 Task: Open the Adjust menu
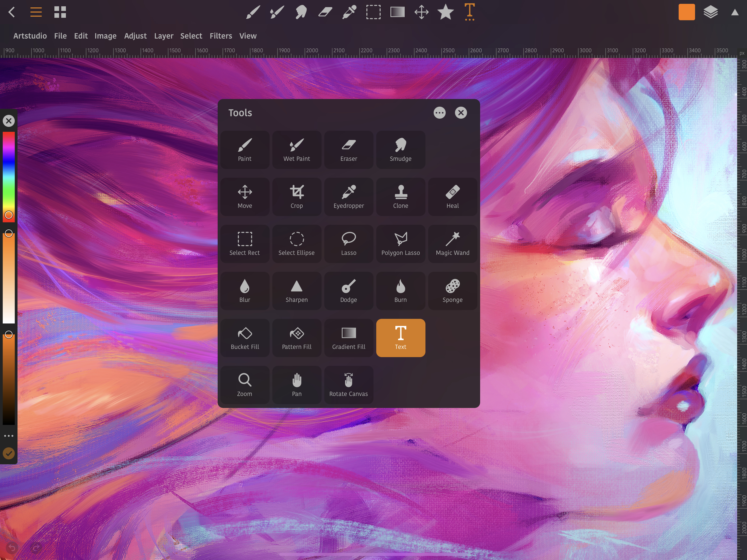pos(135,36)
